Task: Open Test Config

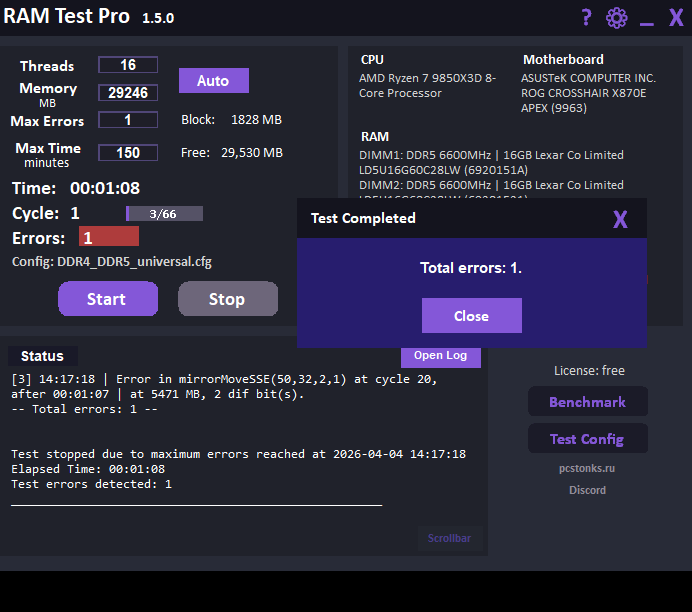Action: coord(587,439)
